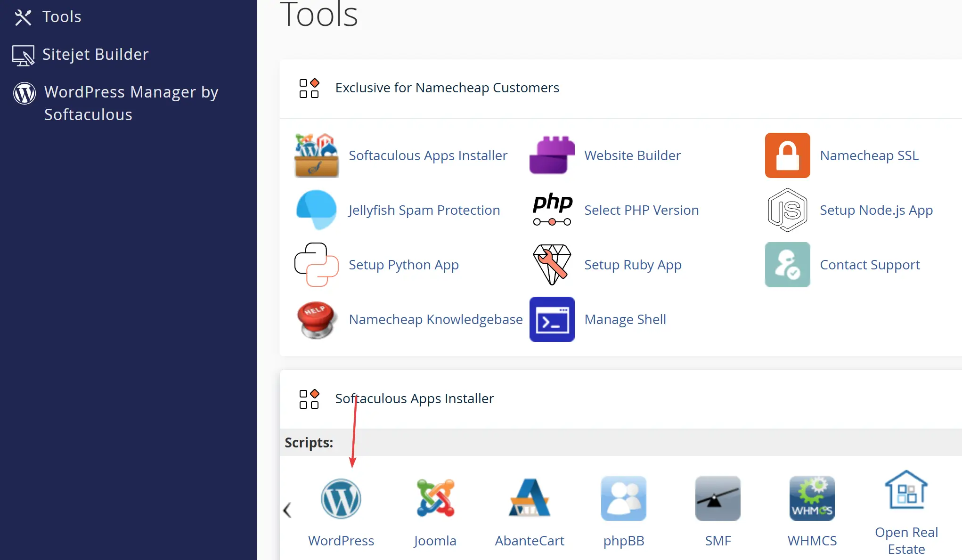
Task: Open the Namecheap SSL link
Action: click(x=869, y=155)
